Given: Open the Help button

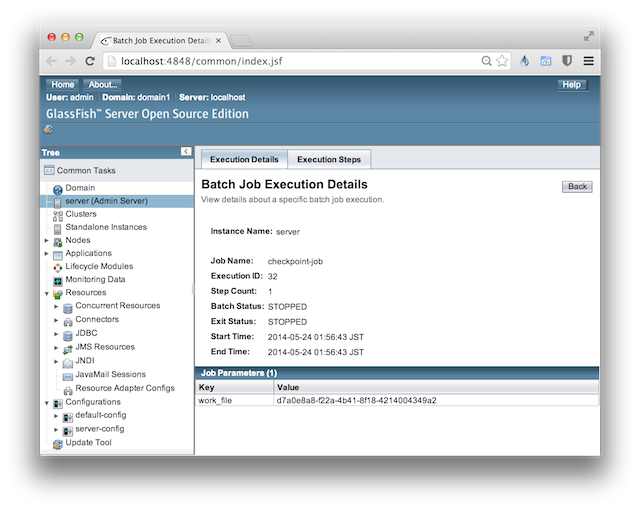Looking at the screenshot, I should 571,85.
